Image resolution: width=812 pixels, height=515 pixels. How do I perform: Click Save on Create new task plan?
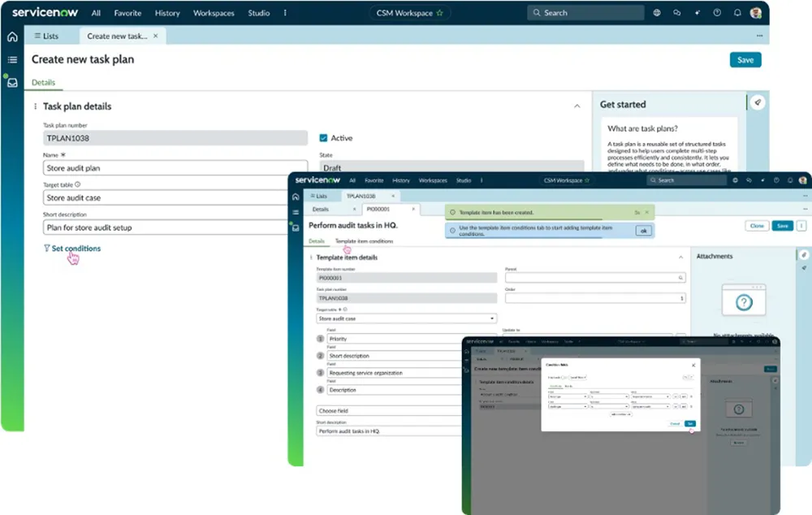(745, 59)
